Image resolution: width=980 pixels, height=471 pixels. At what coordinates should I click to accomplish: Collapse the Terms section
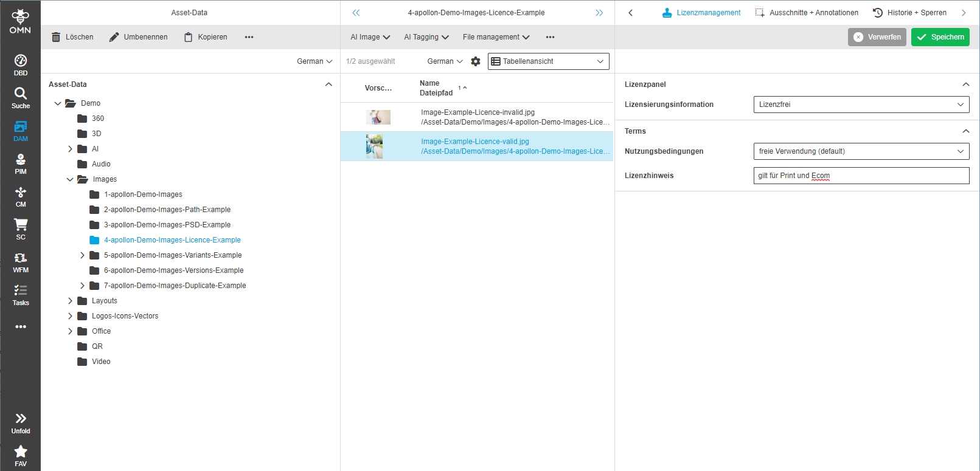pos(965,131)
